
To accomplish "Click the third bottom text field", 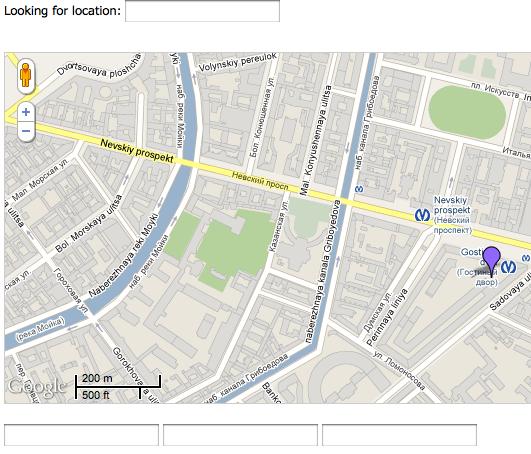I will pyautogui.click(x=400, y=435).
